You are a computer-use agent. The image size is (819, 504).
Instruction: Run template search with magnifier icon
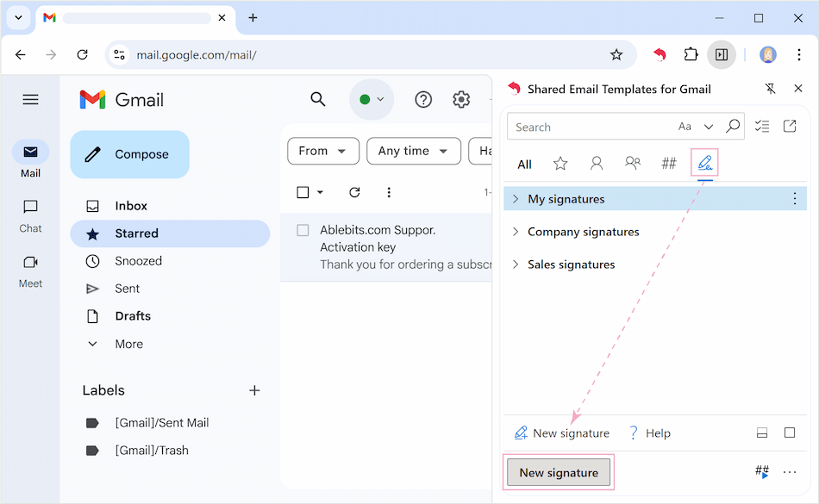tap(733, 126)
